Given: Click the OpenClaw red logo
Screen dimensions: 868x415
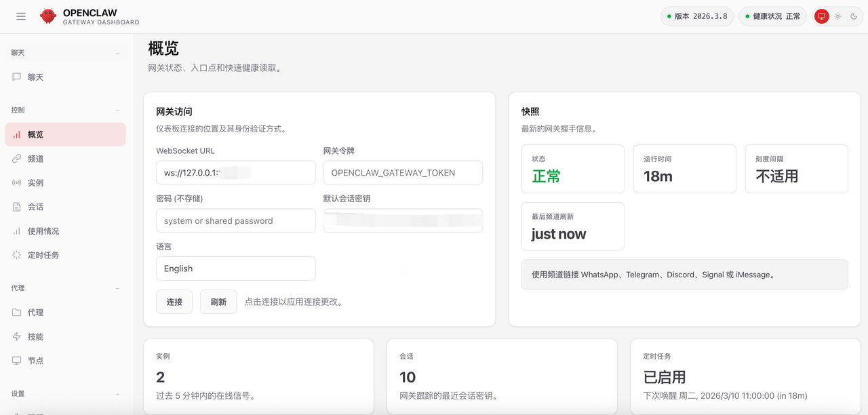Looking at the screenshot, I should 47,16.
